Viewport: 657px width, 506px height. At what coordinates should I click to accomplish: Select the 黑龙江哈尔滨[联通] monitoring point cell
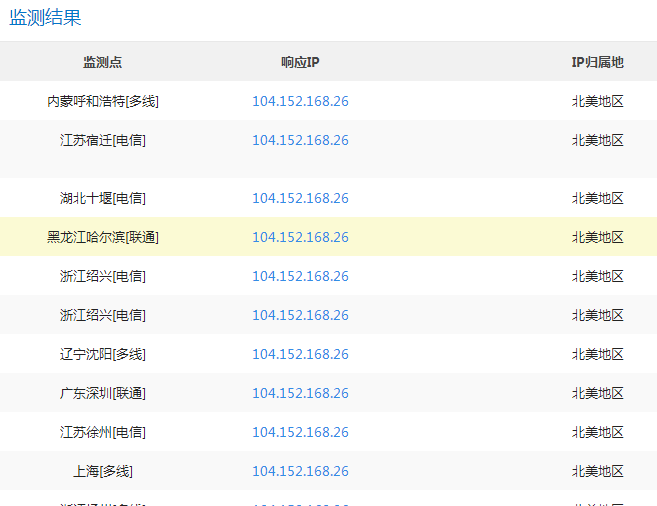[102, 237]
